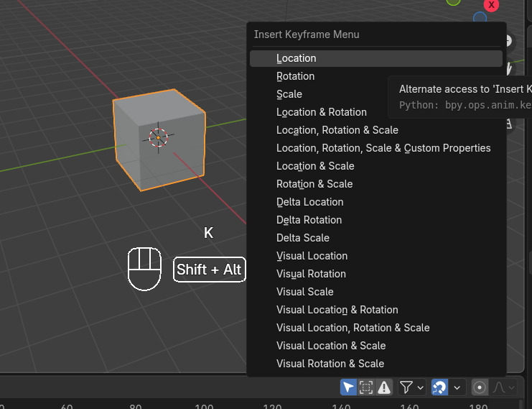532x409 pixels.
Task: Toggle the dashed-box Show Hidden filter
Action: [x=366, y=387]
